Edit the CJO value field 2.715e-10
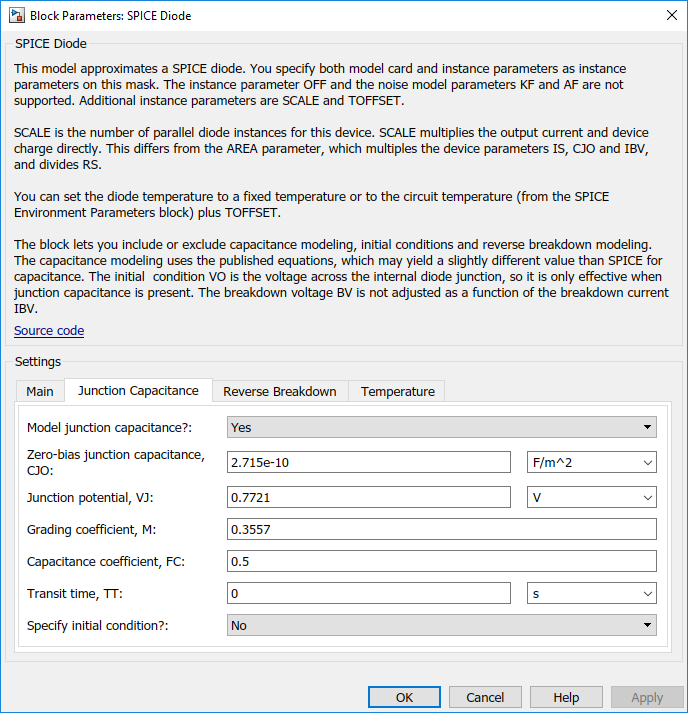Viewport: 688px width, 713px height. coord(369,462)
